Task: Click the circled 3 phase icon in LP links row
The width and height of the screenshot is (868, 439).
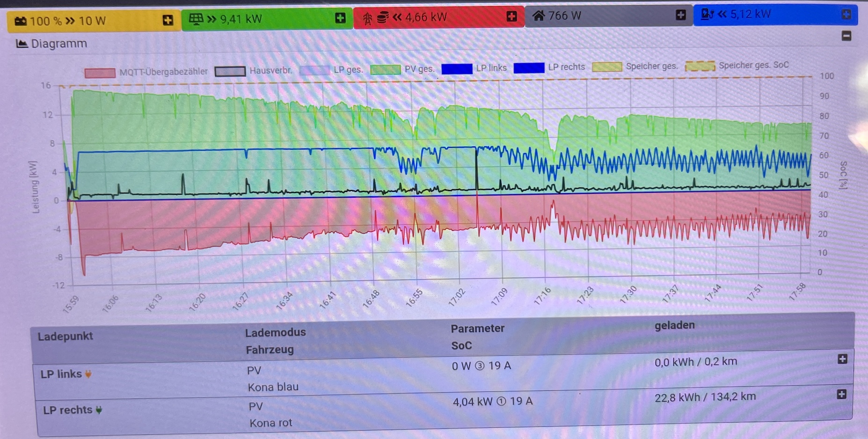Action: tap(480, 366)
